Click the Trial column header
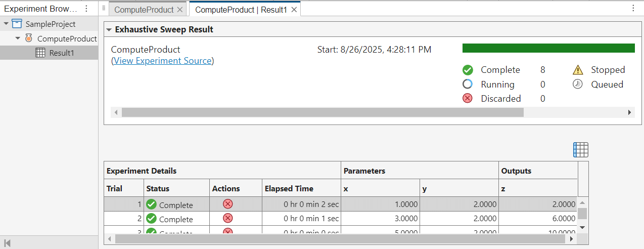Screen dimensions: 644x249 [x=124, y=188]
